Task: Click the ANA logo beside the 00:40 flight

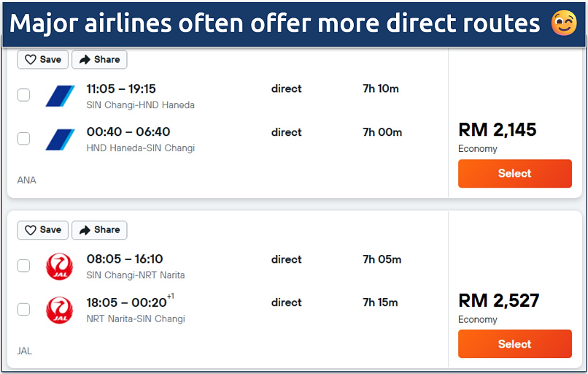Action: (x=60, y=139)
